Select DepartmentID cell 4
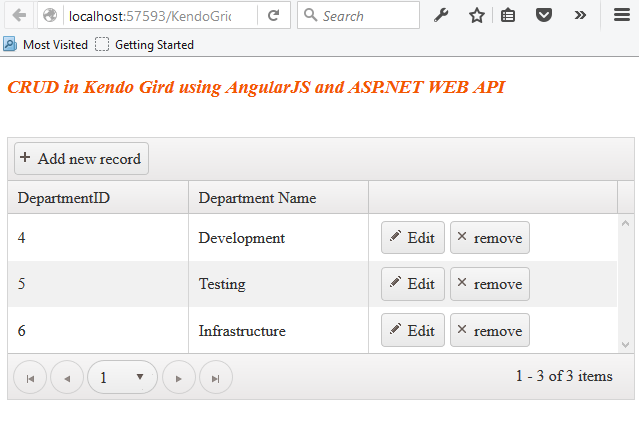This screenshot has height=430, width=639. click(98, 238)
